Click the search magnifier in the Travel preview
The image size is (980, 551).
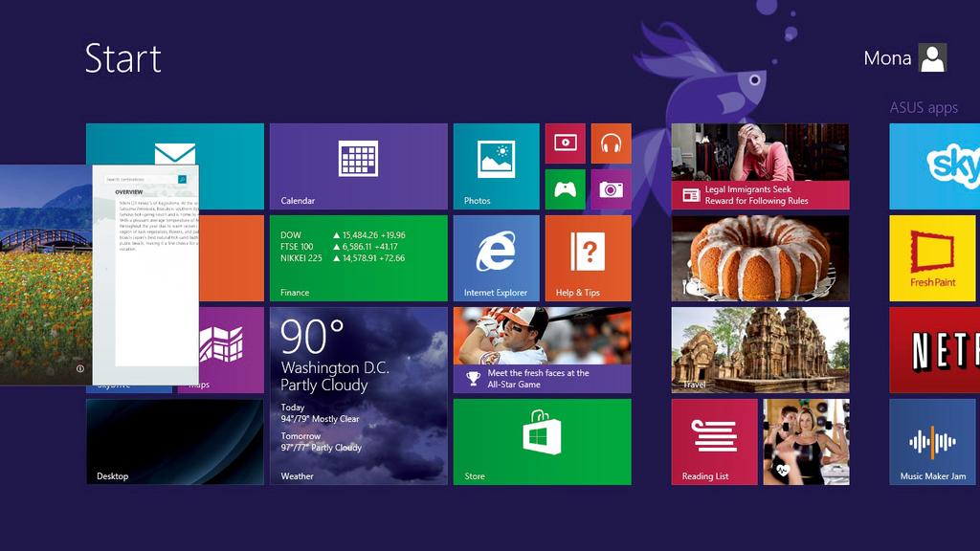click(x=182, y=179)
